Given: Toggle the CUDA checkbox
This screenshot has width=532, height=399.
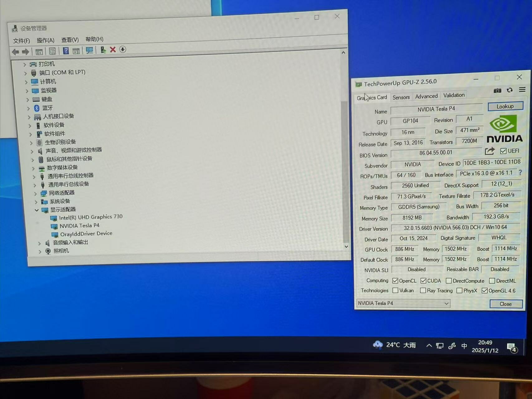Looking at the screenshot, I should pyautogui.click(x=423, y=281).
